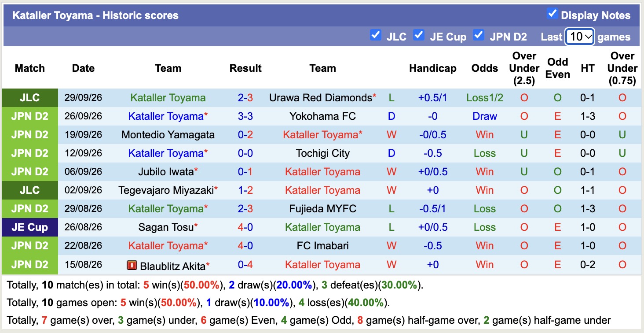Open the Last 10 games dropdown
The width and height of the screenshot is (644, 333).
[580, 37]
